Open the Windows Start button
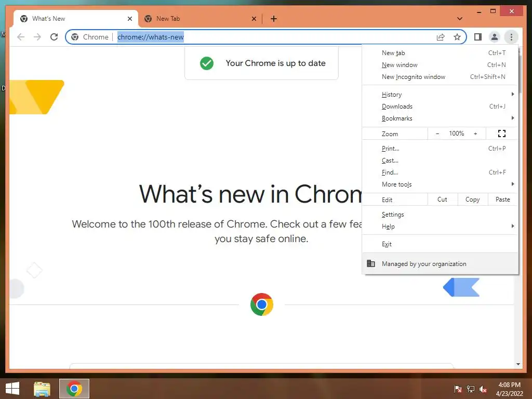 (x=12, y=389)
